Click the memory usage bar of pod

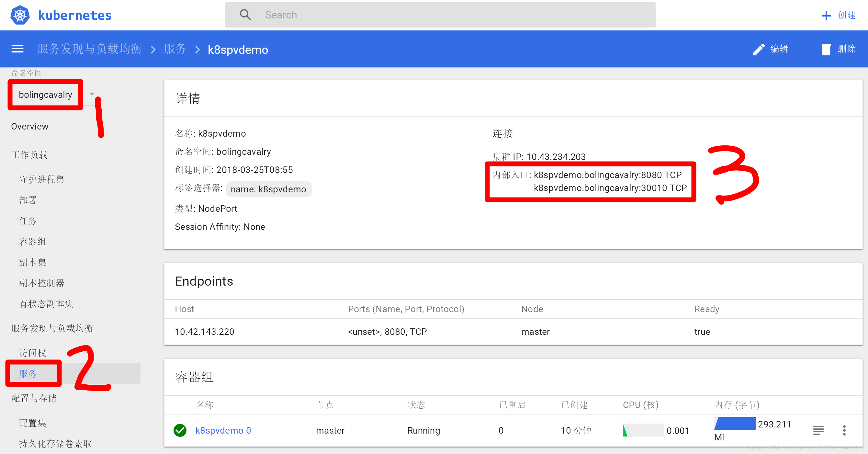coord(735,423)
